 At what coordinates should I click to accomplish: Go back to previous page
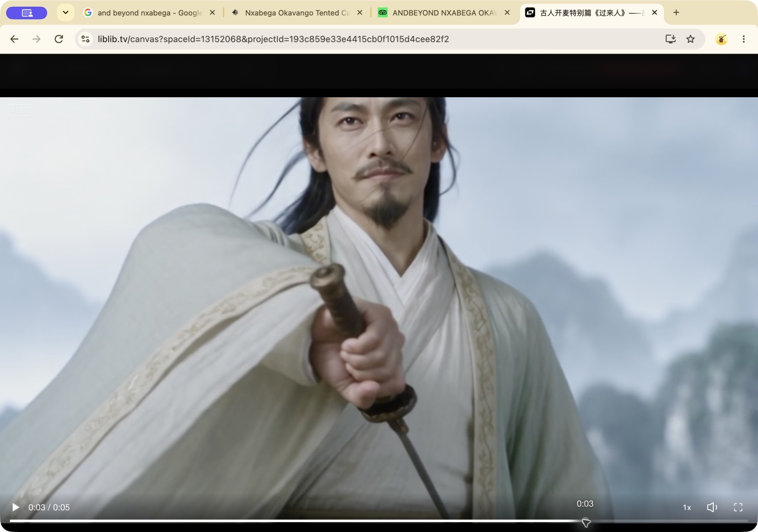coord(14,39)
